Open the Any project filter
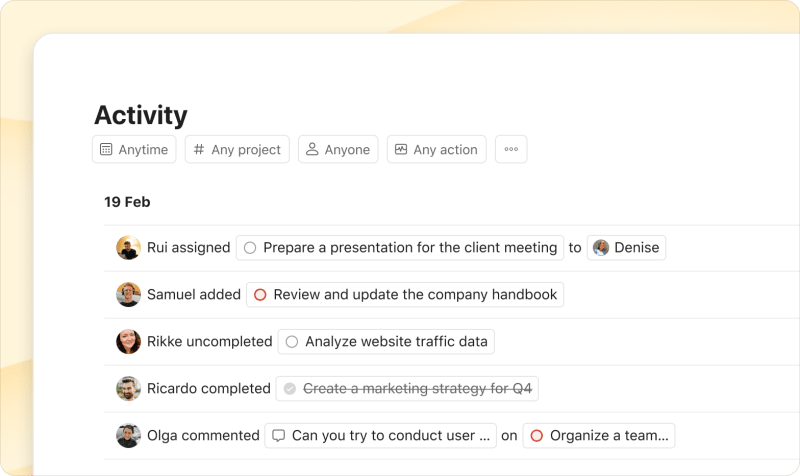Viewport: 800px width, 476px height. 237,149
